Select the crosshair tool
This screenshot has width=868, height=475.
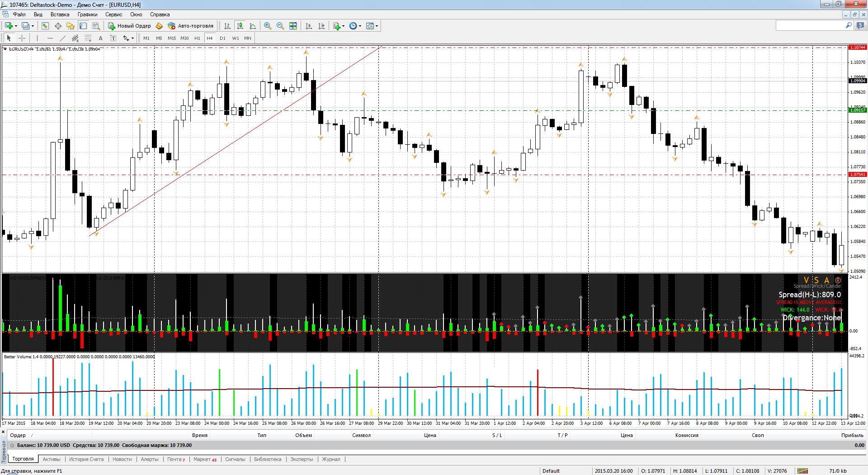point(22,38)
